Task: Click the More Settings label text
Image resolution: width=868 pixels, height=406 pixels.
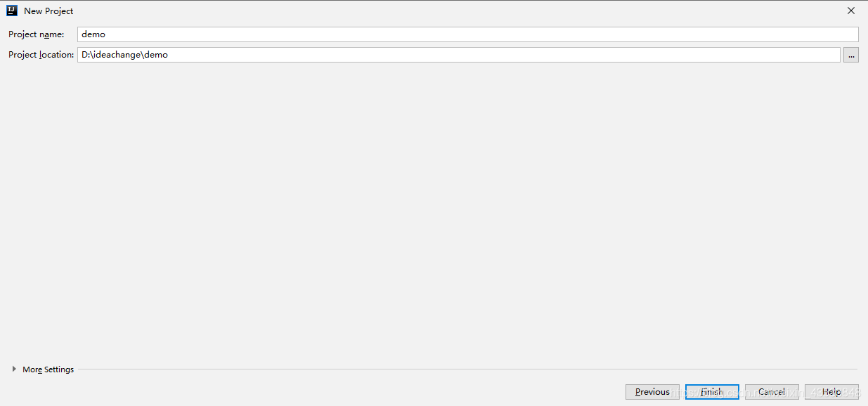Action: [48, 369]
